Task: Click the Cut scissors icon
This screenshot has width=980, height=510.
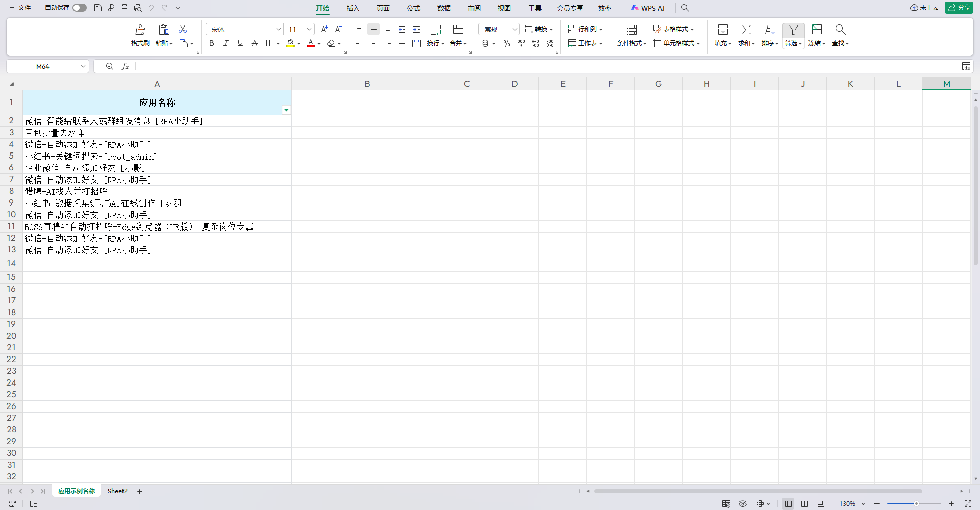Action: coord(183,29)
